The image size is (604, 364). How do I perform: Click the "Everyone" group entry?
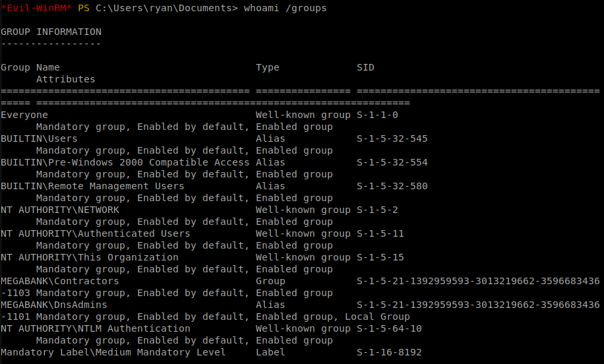[24, 115]
